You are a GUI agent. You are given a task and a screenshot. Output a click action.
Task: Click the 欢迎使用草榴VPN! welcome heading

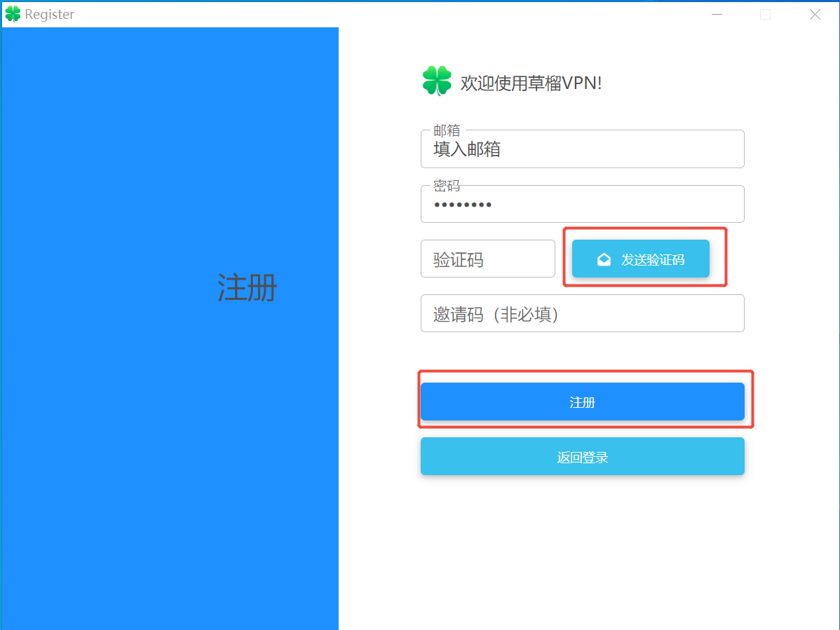pos(531,83)
